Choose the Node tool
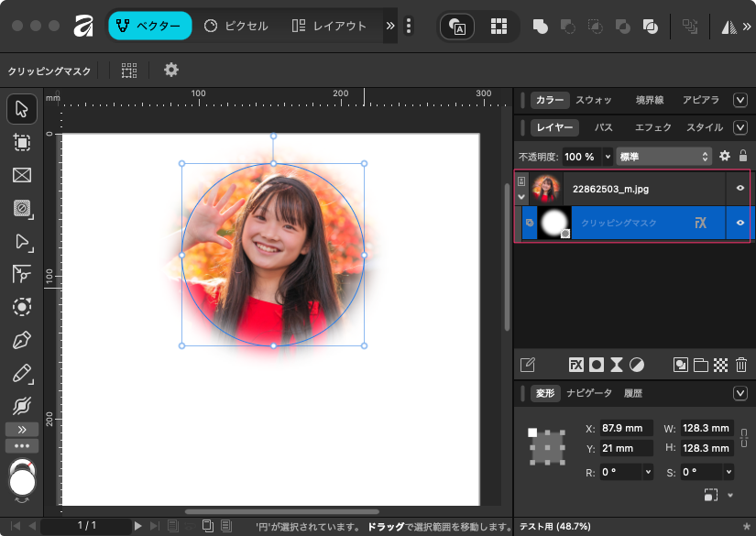This screenshot has height=536, width=756. pyautogui.click(x=22, y=242)
